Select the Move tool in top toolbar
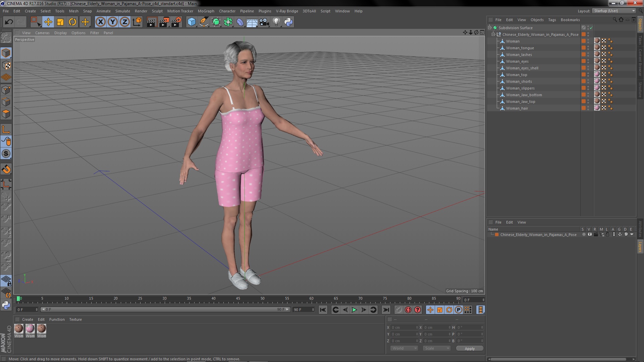 (48, 22)
